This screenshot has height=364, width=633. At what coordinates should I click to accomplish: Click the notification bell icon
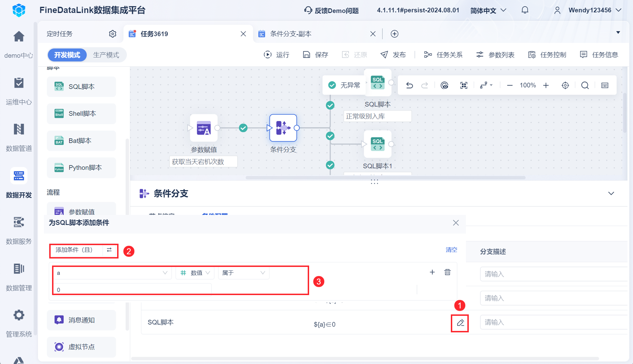pos(525,10)
